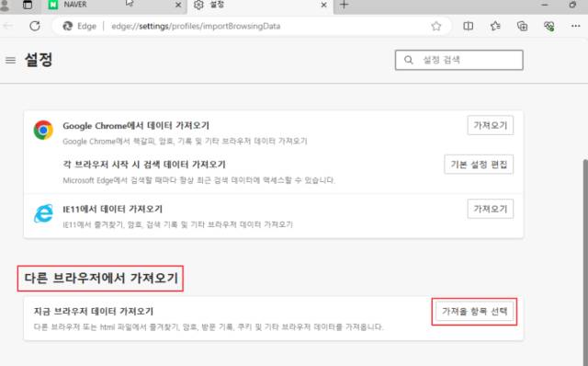Close the NAVER tab
The image size is (588, 366).
[x=178, y=5]
